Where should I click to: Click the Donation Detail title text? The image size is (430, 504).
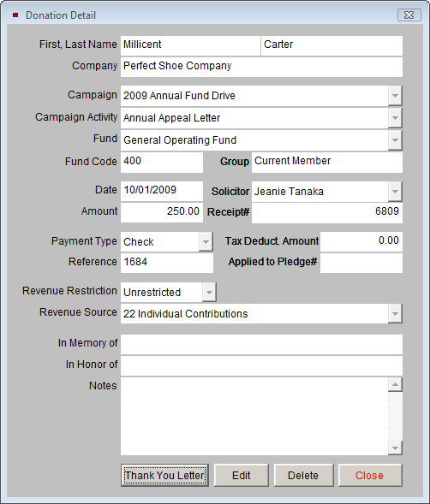click(x=61, y=15)
